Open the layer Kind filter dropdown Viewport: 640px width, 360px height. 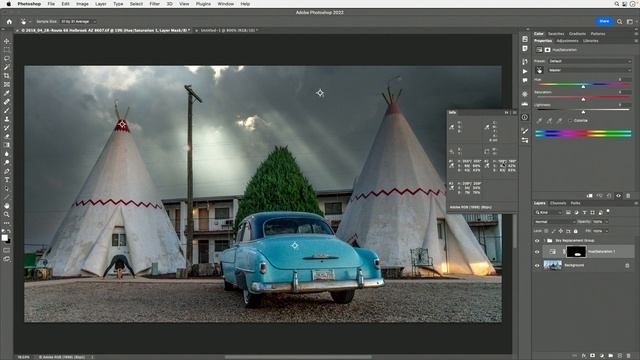[549, 212]
